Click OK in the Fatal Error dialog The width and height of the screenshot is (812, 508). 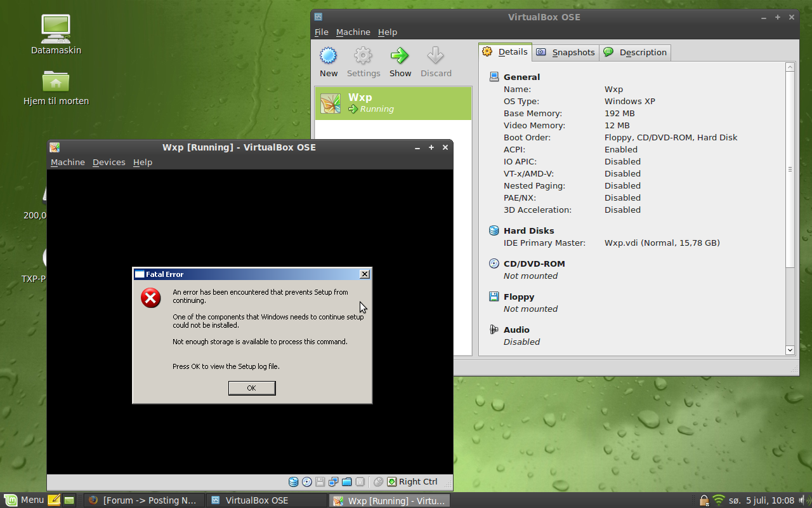252,388
